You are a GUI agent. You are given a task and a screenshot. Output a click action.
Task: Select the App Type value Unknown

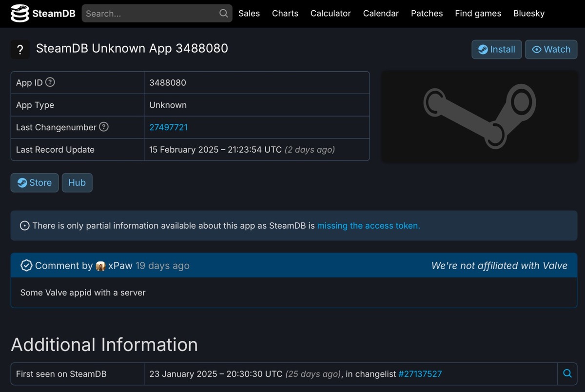[168, 105]
